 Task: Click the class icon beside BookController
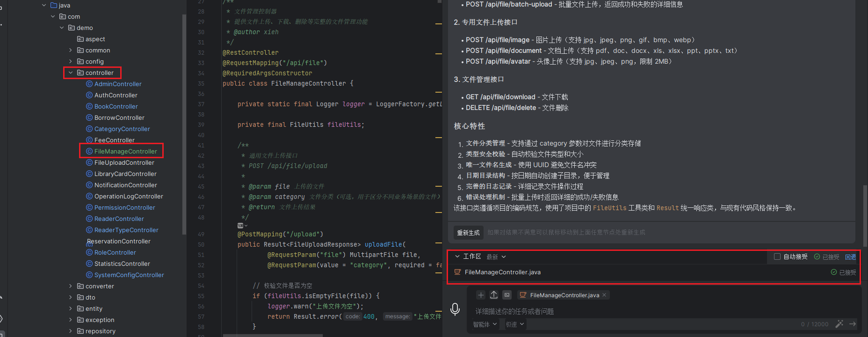point(89,106)
